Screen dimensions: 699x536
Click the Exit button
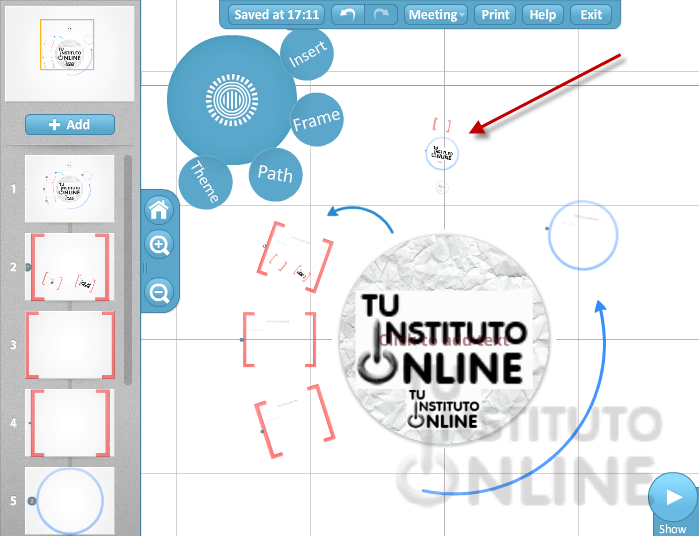click(x=591, y=15)
